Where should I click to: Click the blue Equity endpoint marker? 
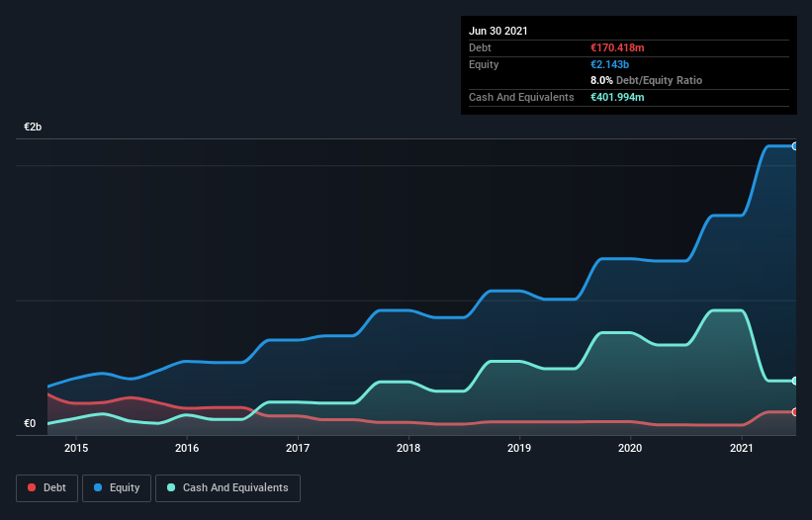pyautogui.click(x=795, y=146)
